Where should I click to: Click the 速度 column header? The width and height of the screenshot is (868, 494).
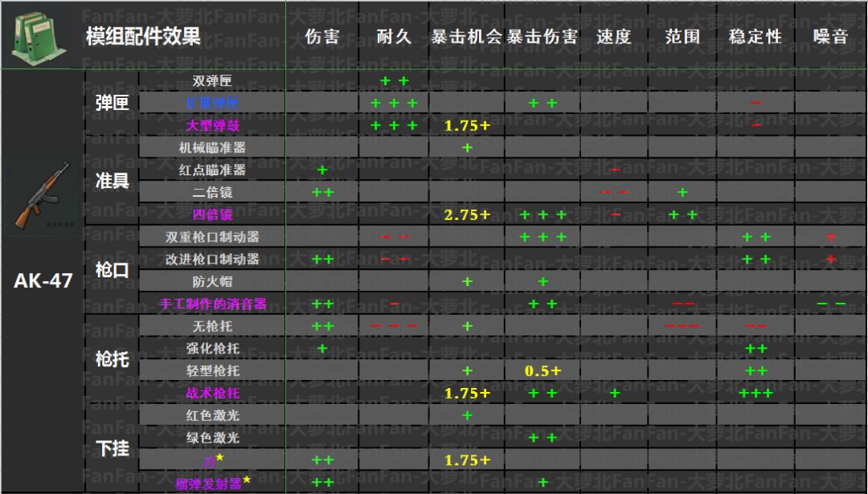point(613,36)
